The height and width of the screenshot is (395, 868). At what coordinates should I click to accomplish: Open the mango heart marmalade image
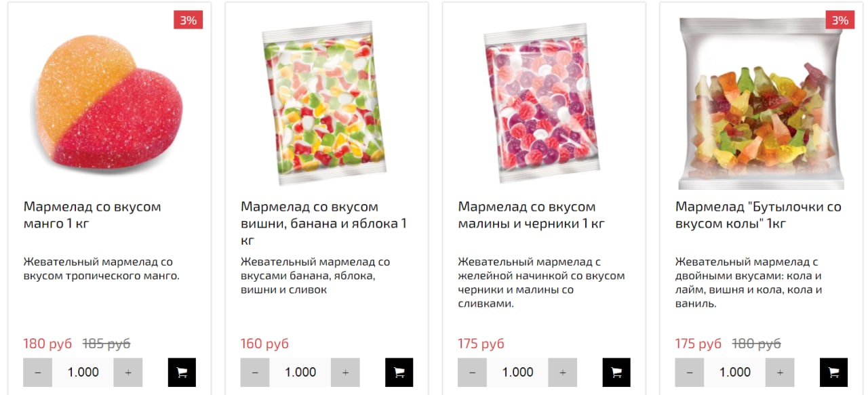[x=107, y=102]
